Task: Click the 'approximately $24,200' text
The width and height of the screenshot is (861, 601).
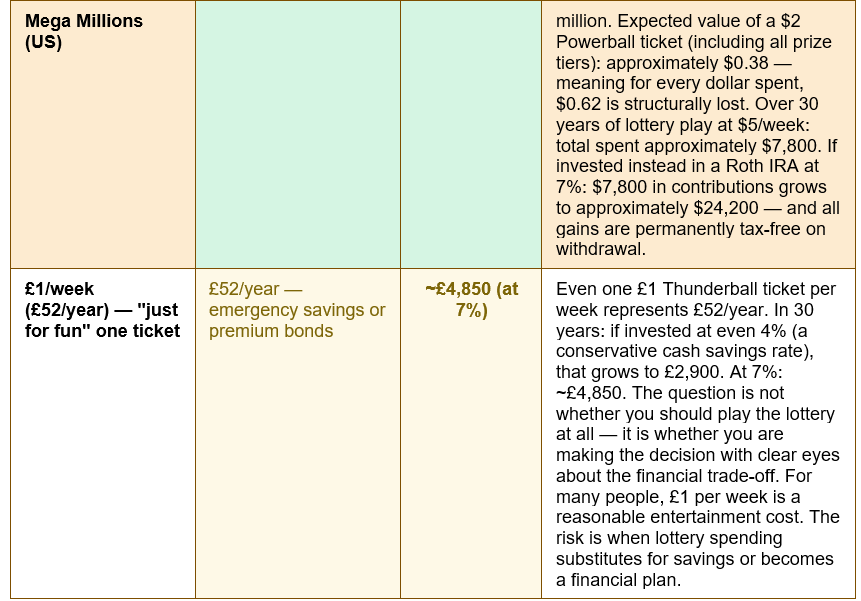Action: pyautogui.click(x=667, y=208)
